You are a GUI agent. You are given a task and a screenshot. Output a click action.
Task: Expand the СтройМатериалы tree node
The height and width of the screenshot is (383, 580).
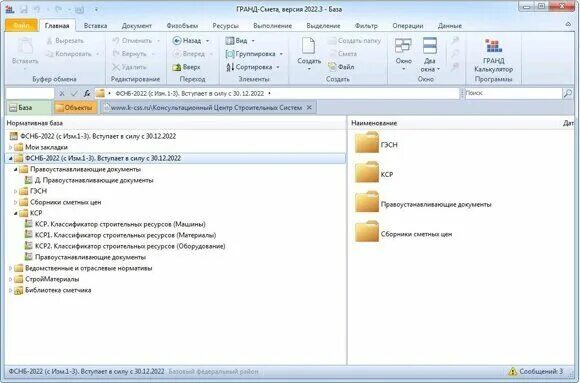coord(10,279)
